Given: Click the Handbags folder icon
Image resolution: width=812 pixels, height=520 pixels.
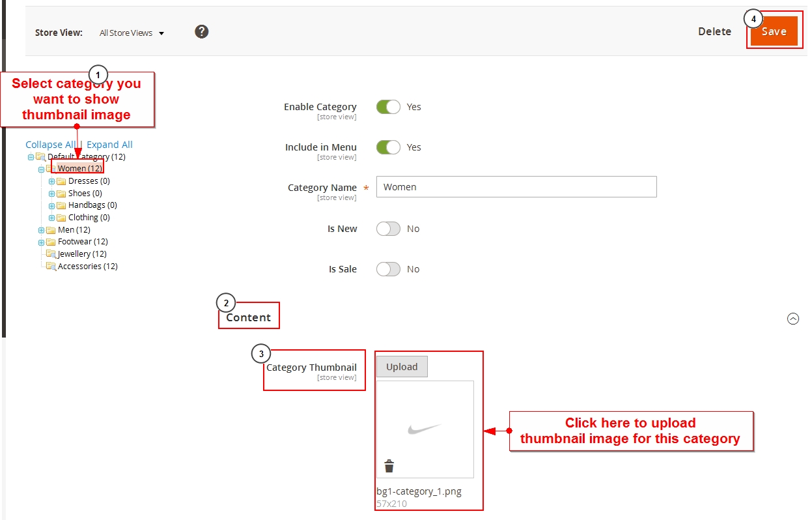Looking at the screenshot, I should pyautogui.click(x=61, y=205).
